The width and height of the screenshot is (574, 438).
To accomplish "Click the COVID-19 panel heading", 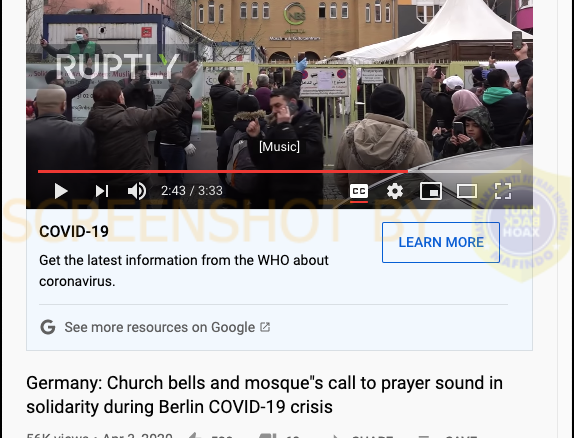I will 74,231.
